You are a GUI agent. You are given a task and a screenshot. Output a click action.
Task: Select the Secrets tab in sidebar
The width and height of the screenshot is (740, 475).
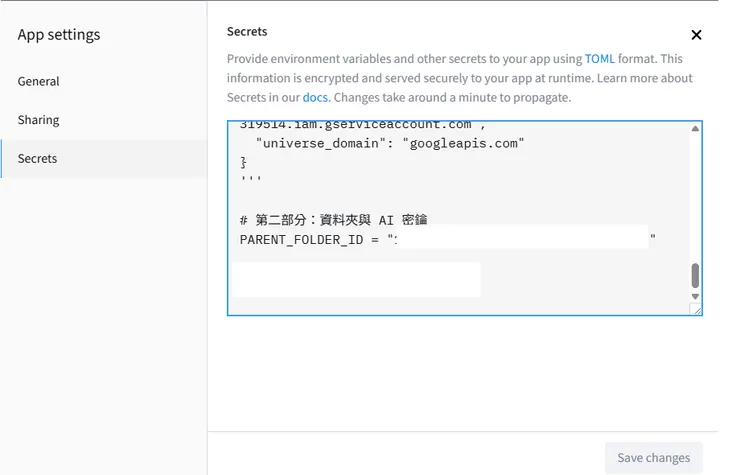(x=38, y=158)
